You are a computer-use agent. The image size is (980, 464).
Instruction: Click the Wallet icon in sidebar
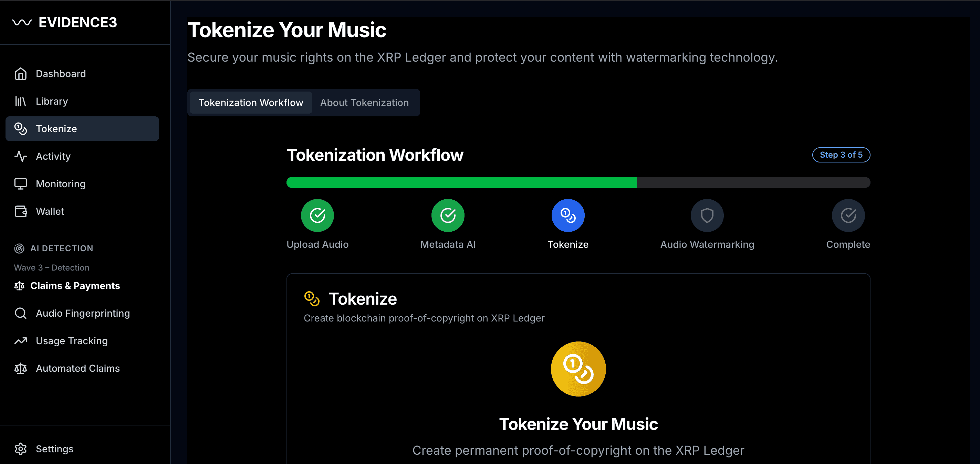click(x=21, y=211)
